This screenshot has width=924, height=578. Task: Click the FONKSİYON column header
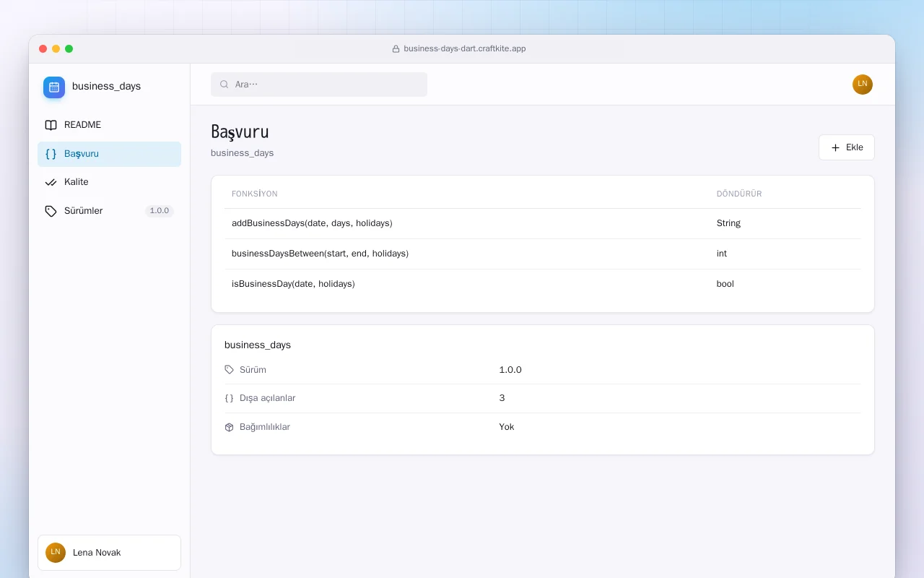coord(255,194)
